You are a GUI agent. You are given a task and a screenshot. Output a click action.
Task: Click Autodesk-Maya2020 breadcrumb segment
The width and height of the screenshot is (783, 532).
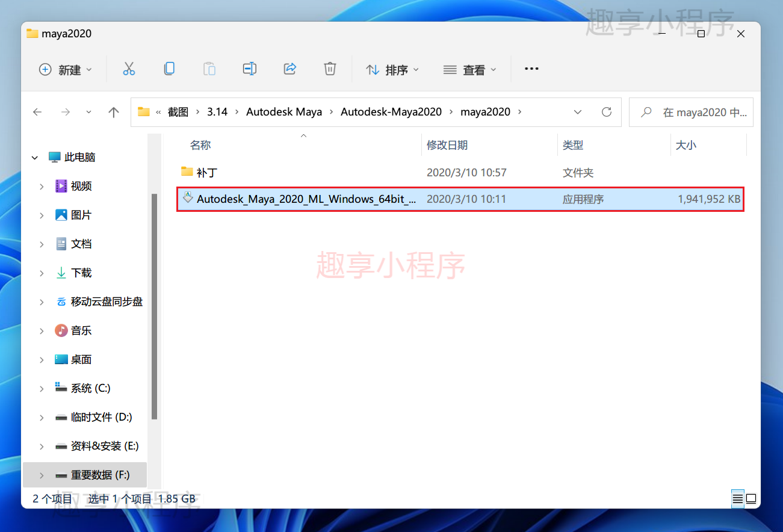391,112
